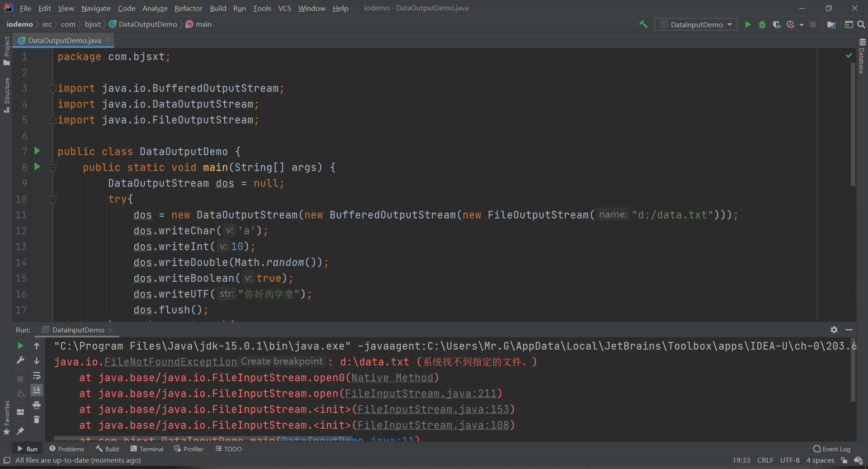Open the DataInputDemo run configuration dropdown

(x=696, y=24)
